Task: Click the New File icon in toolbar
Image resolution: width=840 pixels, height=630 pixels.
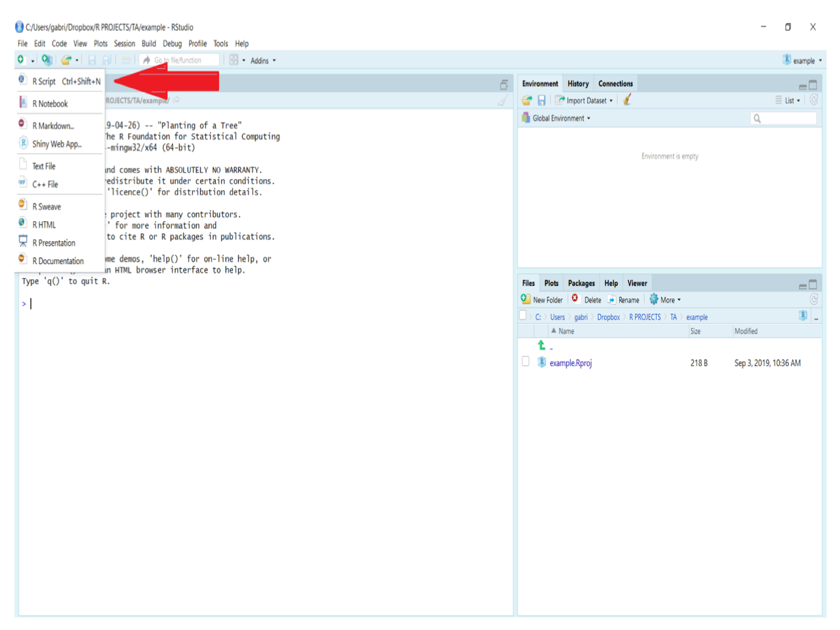Action: click(21, 60)
